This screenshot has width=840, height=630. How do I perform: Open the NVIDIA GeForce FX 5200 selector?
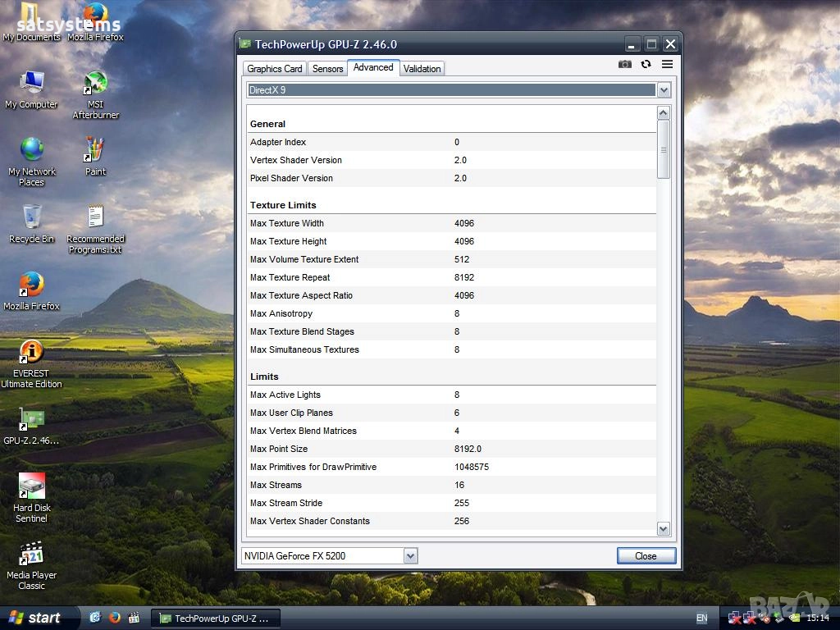click(x=410, y=556)
